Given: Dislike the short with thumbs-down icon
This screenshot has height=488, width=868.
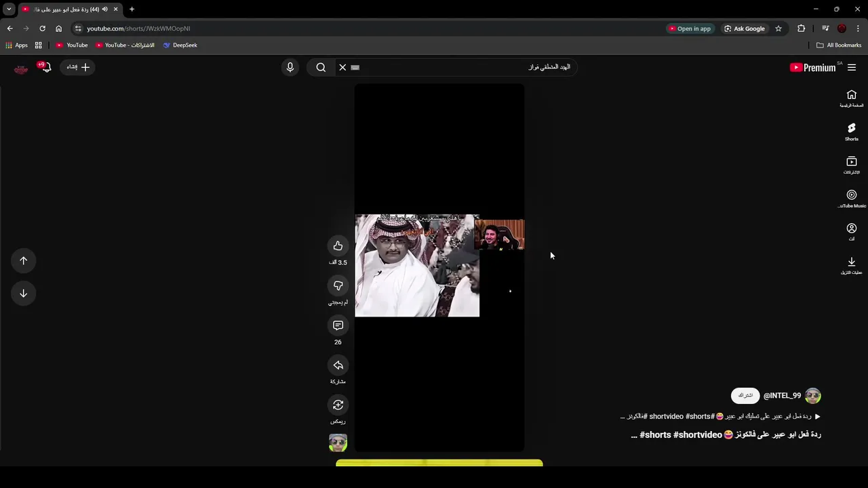Looking at the screenshot, I should click(x=338, y=285).
